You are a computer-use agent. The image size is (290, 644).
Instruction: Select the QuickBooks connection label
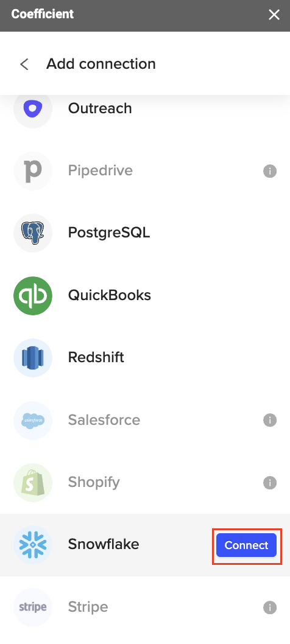point(110,295)
